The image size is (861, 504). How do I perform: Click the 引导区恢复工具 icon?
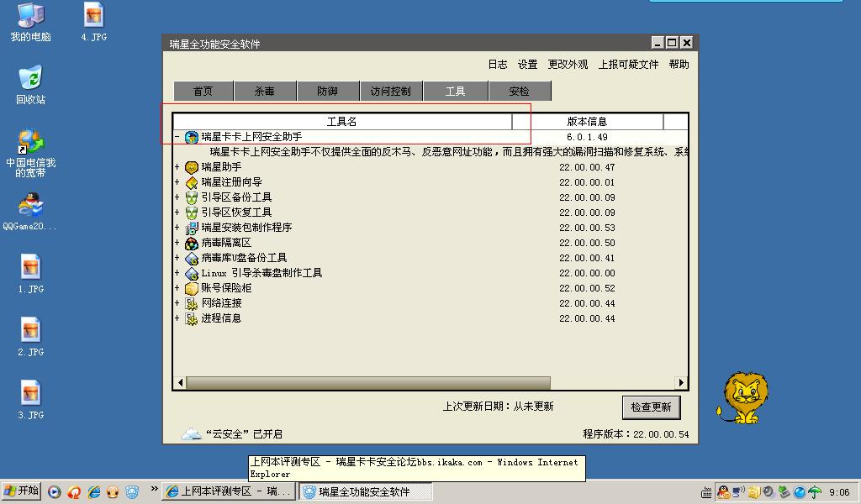(x=191, y=213)
